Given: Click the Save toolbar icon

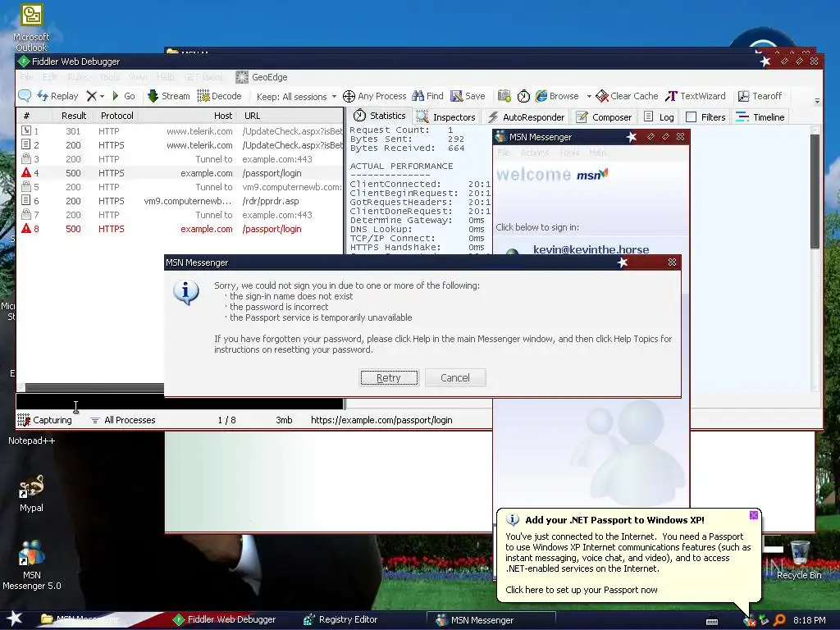Looking at the screenshot, I should coord(468,96).
